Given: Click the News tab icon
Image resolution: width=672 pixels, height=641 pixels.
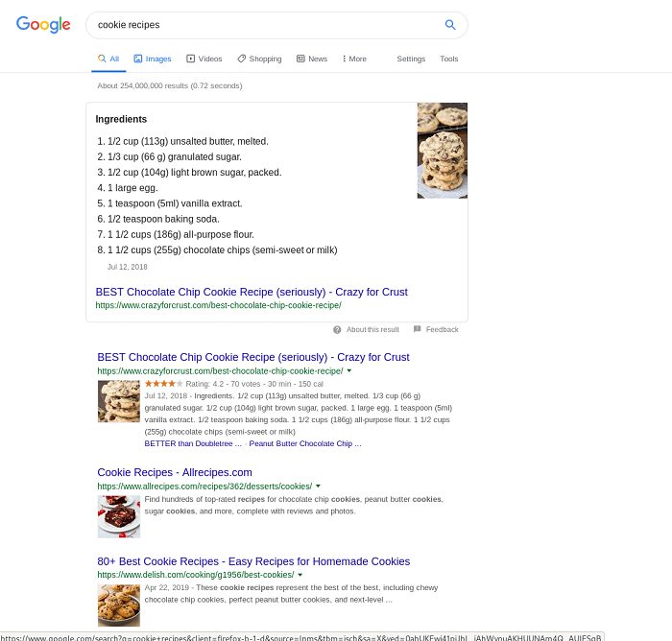Looking at the screenshot, I should (300, 59).
